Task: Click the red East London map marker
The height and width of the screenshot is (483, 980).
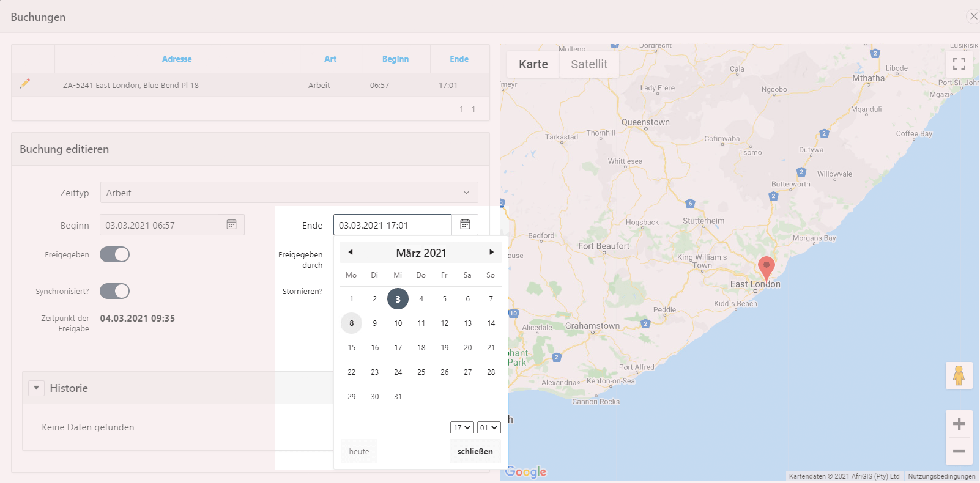Action: click(x=766, y=267)
